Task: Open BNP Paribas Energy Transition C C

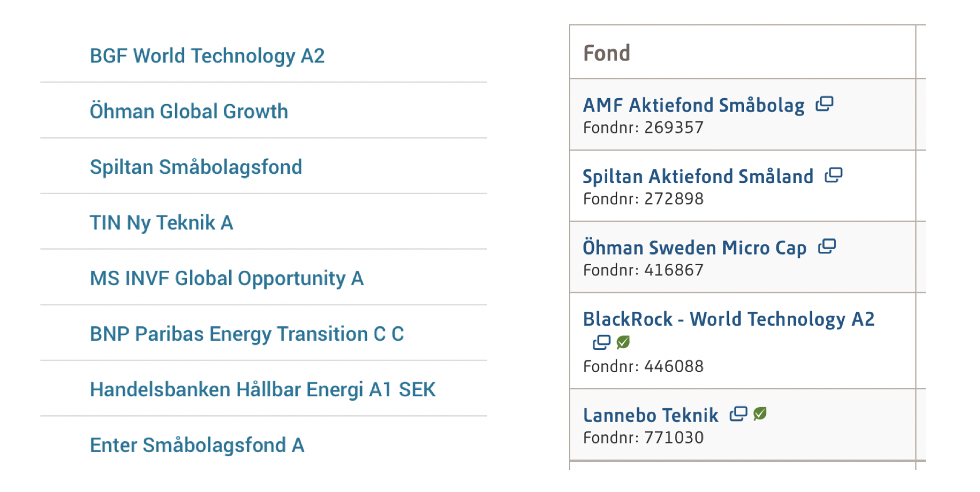Action: (x=247, y=334)
